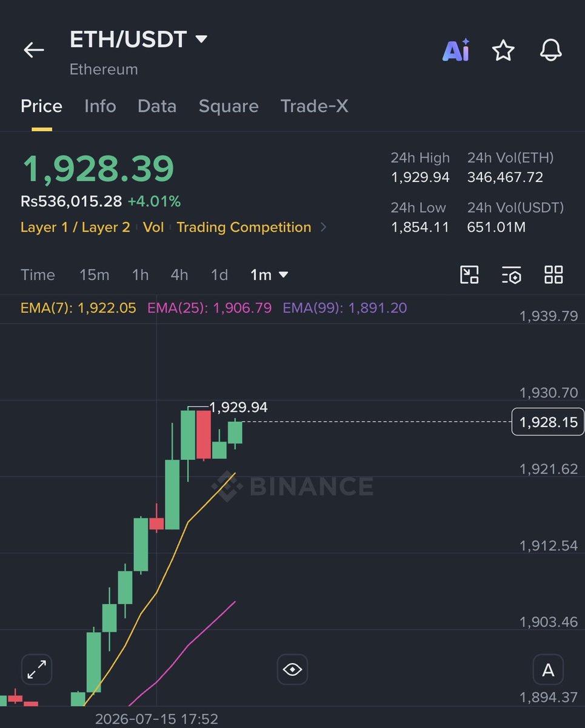This screenshot has width=585, height=728.
Task: Switch to the Square tab
Action: coord(229,106)
